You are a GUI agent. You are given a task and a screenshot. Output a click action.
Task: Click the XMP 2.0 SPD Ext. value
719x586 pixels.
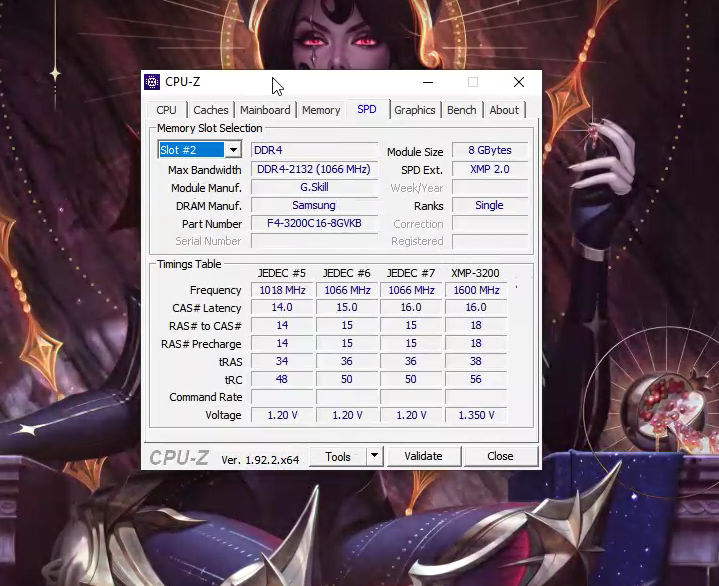[x=490, y=169]
